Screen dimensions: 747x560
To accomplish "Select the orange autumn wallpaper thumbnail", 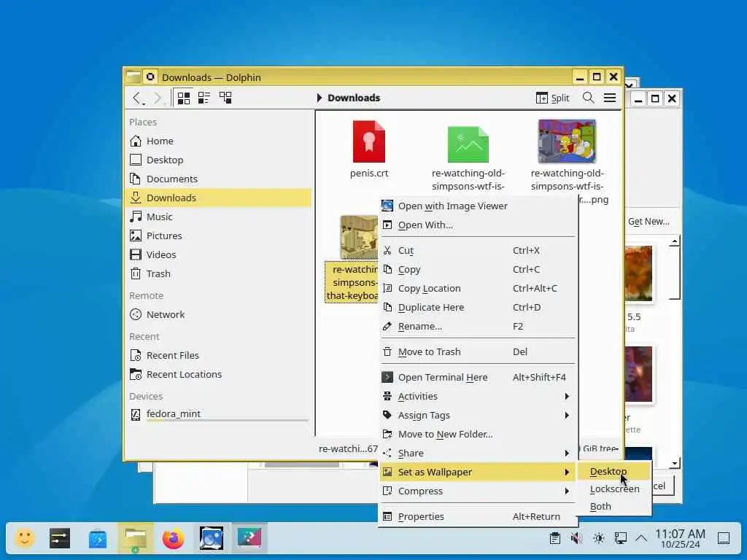I will (x=638, y=273).
